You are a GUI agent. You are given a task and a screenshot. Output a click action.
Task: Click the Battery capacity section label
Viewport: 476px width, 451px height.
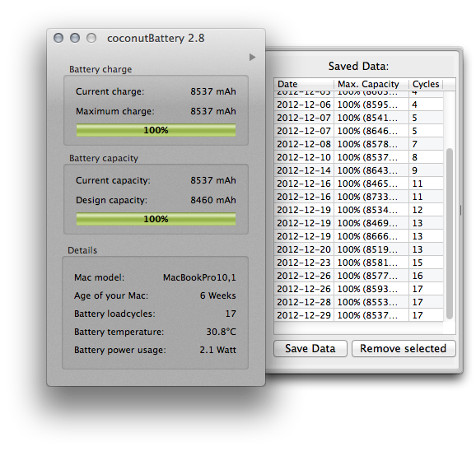(x=104, y=158)
